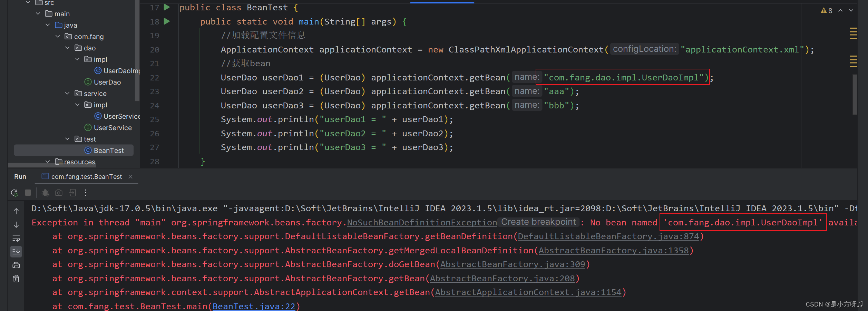Toggle soft-wrap in console output
The width and height of the screenshot is (868, 311).
pos(16,238)
